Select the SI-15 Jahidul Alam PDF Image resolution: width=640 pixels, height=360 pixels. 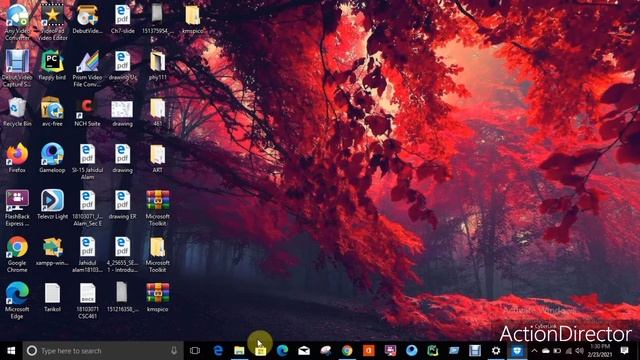pyautogui.click(x=87, y=162)
